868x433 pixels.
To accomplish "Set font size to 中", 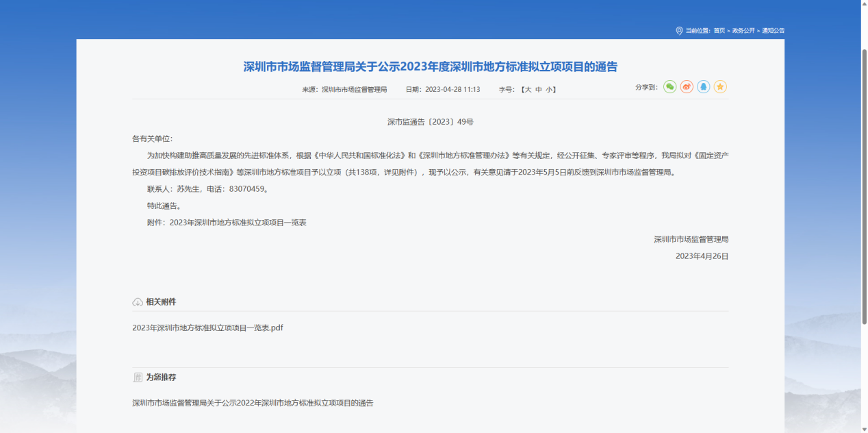I will click(539, 90).
